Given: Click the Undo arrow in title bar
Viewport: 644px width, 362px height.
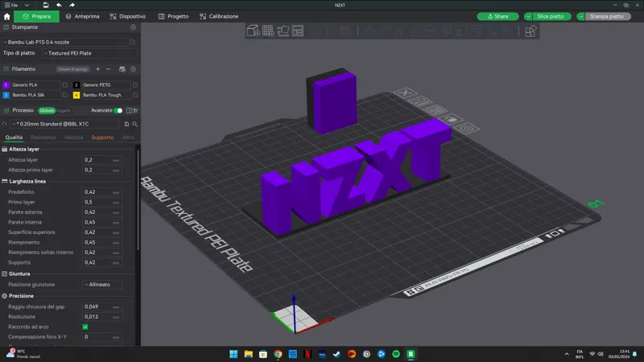Looking at the screenshot, I should [59, 5].
